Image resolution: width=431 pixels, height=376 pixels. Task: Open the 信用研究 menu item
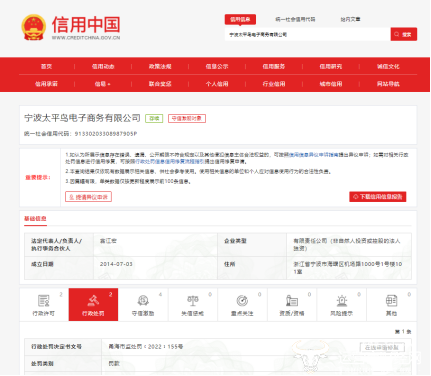(331, 66)
